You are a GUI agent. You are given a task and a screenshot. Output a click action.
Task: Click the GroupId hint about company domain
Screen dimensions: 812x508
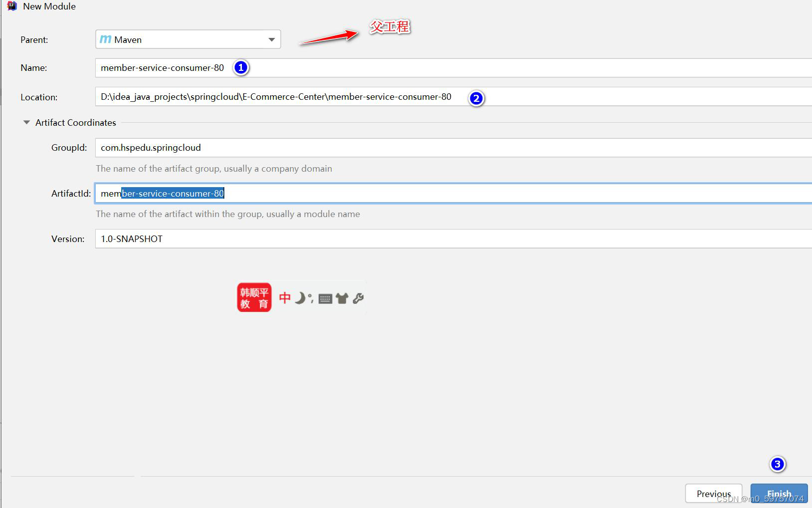[x=214, y=169]
